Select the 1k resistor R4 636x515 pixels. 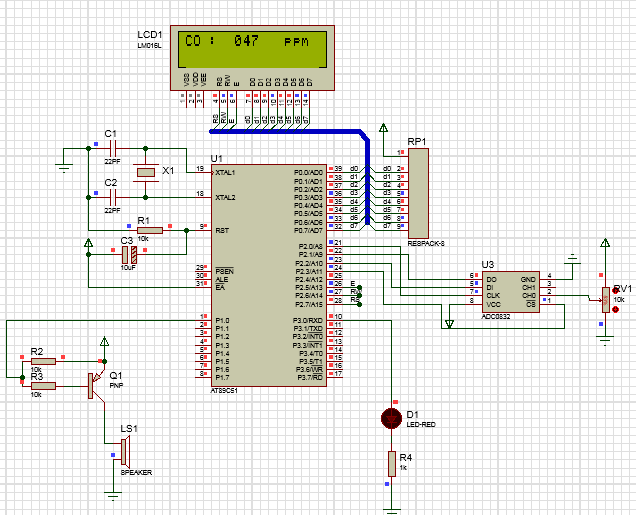click(x=391, y=463)
